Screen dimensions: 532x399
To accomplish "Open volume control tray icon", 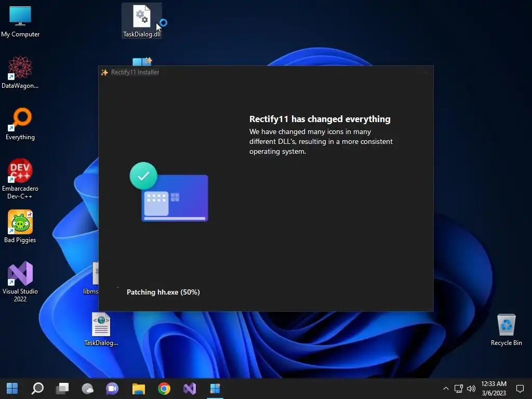I will (x=471, y=389).
